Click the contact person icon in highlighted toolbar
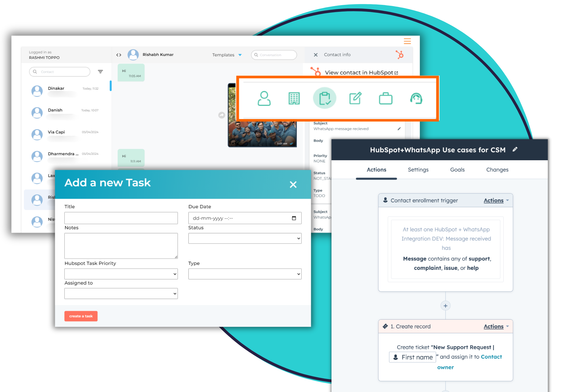The height and width of the screenshot is (392, 561). tap(264, 98)
